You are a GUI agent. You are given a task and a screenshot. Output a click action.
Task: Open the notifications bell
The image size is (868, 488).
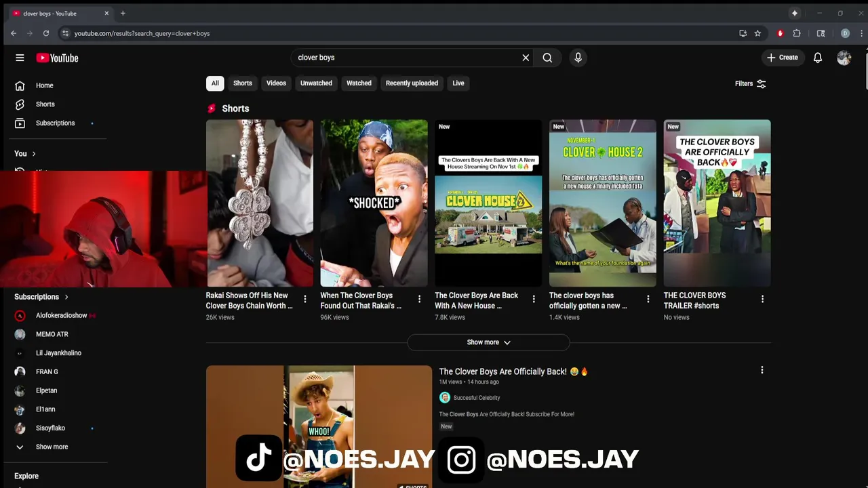click(818, 58)
